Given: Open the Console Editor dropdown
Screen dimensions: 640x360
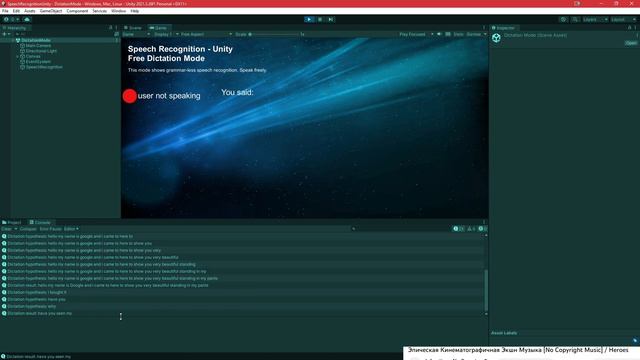Looking at the screenshot, I should tap(71, 229).
